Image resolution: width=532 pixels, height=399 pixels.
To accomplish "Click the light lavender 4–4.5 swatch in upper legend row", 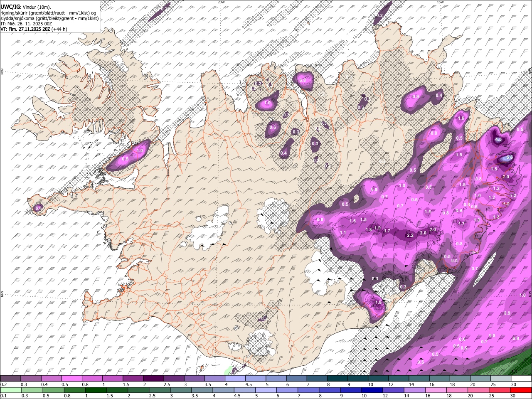I will [236, 379].
